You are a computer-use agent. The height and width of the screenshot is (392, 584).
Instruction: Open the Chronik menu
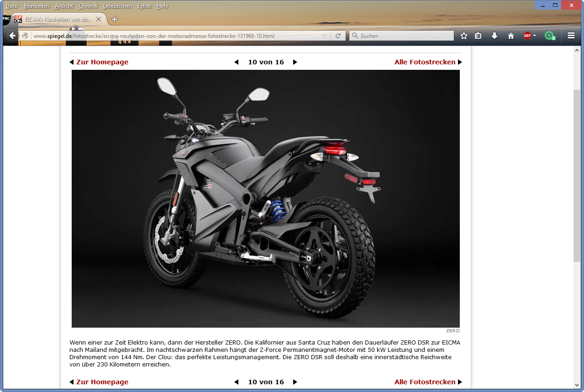click(x=88, y=6)
